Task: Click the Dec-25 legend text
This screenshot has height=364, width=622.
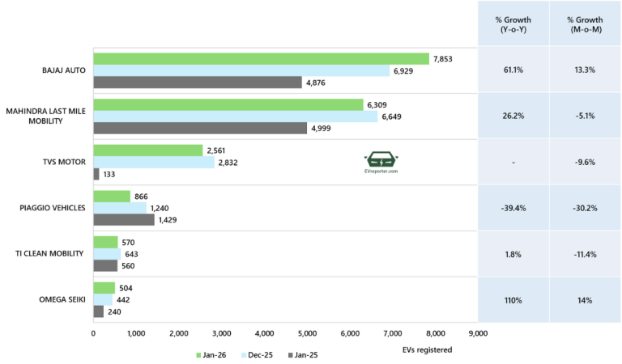Action: [260, 355]
